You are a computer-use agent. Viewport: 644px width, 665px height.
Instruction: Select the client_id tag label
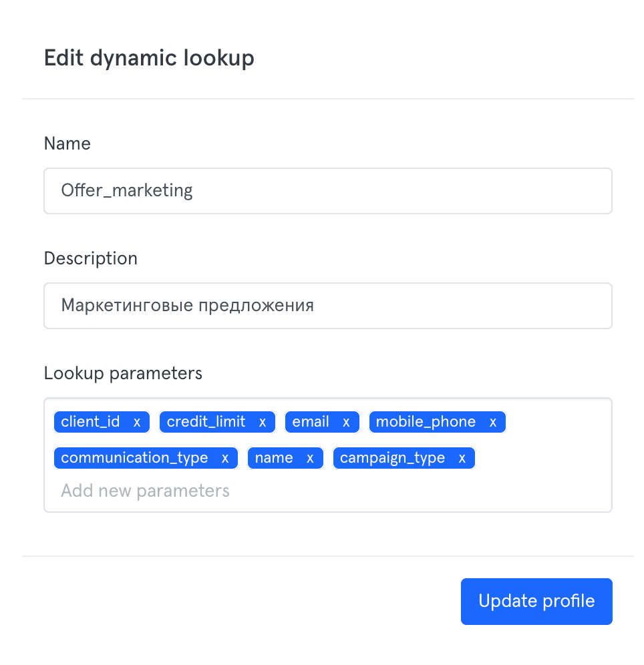[x=90, y=422]
